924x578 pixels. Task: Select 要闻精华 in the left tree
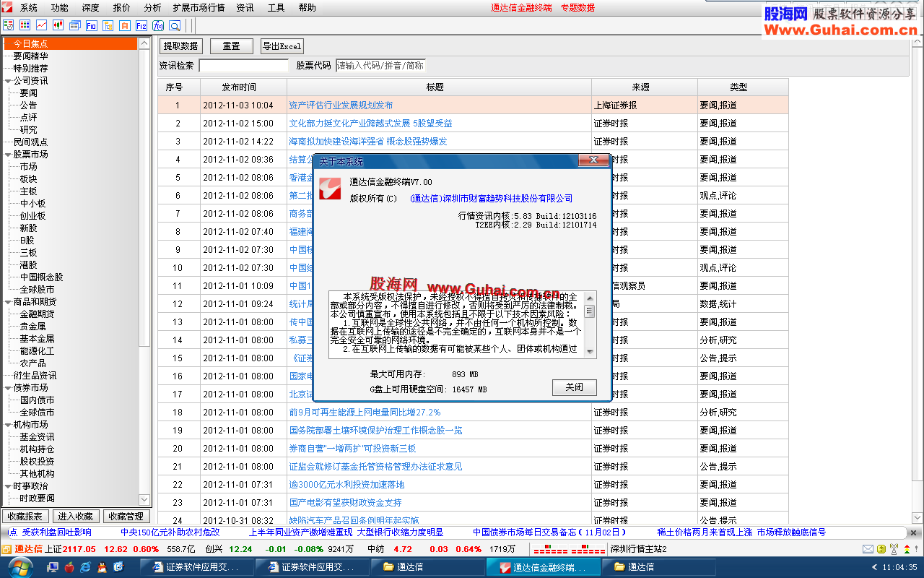click(31, 56)
